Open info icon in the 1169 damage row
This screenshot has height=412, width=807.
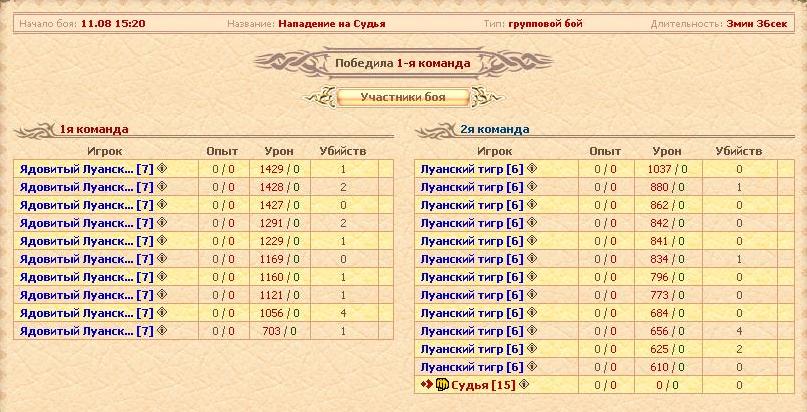(162, 258)
